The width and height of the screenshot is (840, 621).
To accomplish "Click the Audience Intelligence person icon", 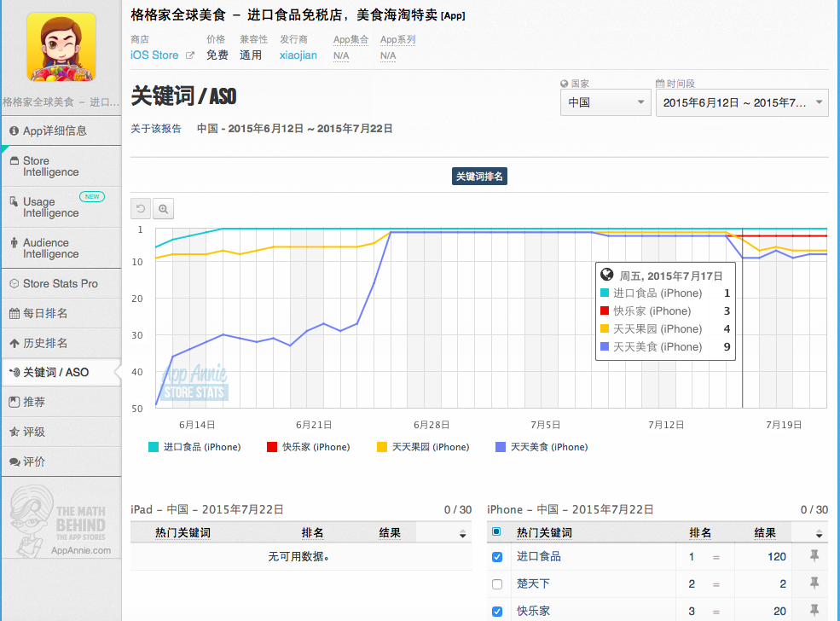I will coord(14,243).
